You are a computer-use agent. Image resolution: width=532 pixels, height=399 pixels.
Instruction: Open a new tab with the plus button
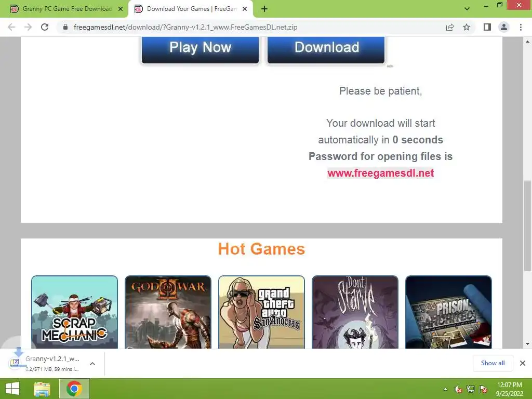point(264,9)
